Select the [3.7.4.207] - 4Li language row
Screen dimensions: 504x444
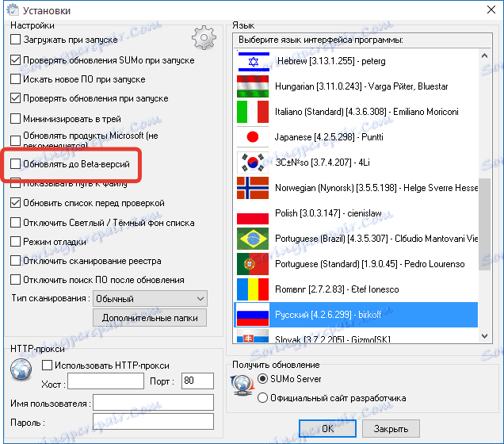pyautogui.click(x=356, y=163)
